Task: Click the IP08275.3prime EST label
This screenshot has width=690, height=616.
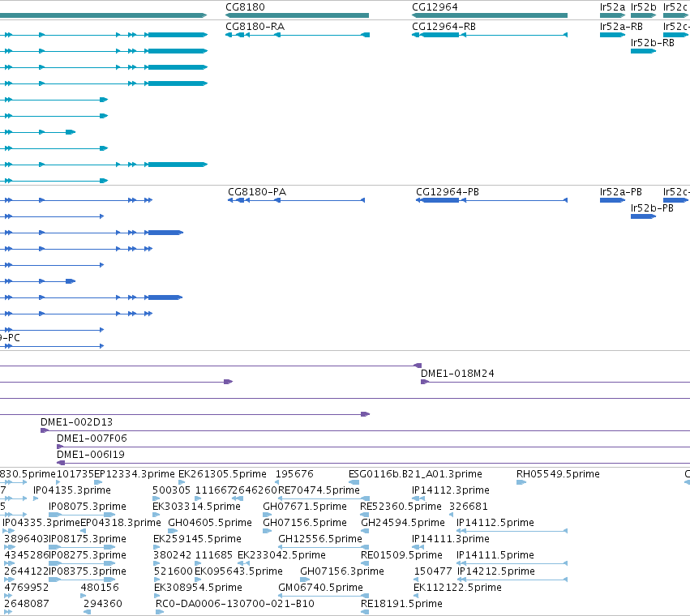Action: click(x=87, y=555)
